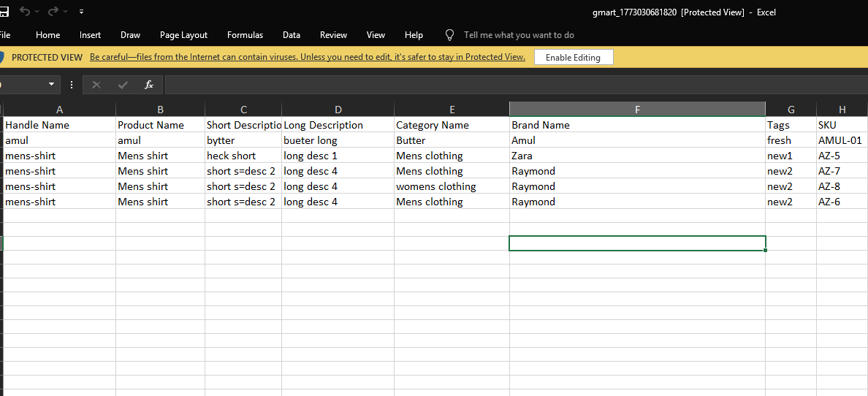Click the heck short description cell
Image resolution: width=868 pixels, height=396 pixels.
243,156
